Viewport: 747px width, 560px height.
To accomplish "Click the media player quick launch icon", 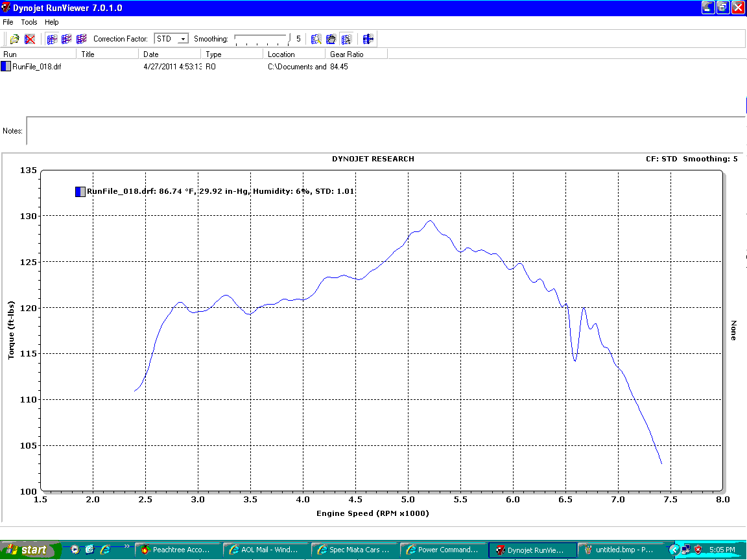I will [75, 550].
